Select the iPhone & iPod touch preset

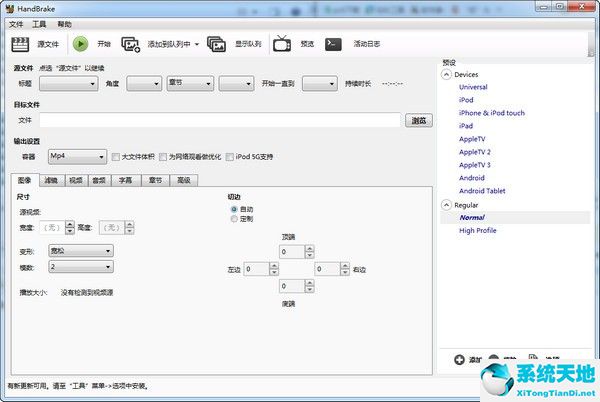click(x=492, y=113)
